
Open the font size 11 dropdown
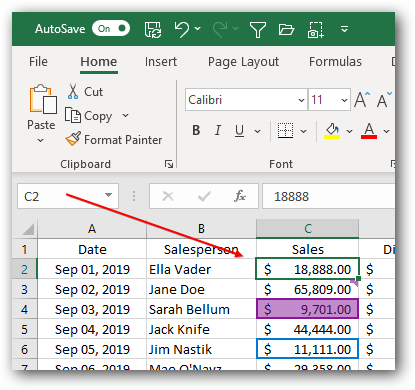344,100
